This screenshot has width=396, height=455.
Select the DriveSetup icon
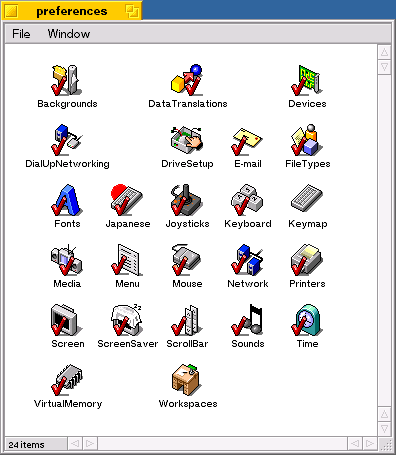click(187, 140)
